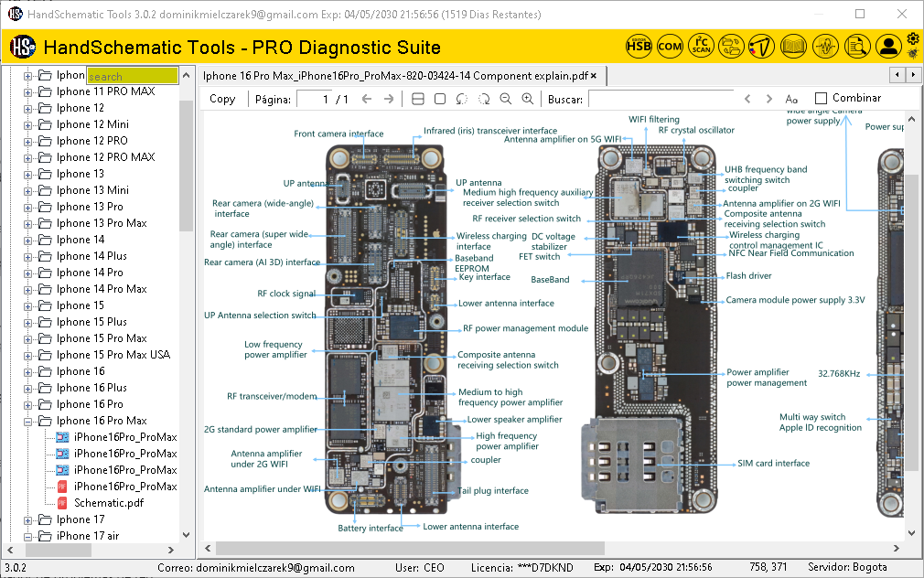Go to next Buscar search result
Image resolution: width=924 pixels, height=578 pixels.
(768, 99)
